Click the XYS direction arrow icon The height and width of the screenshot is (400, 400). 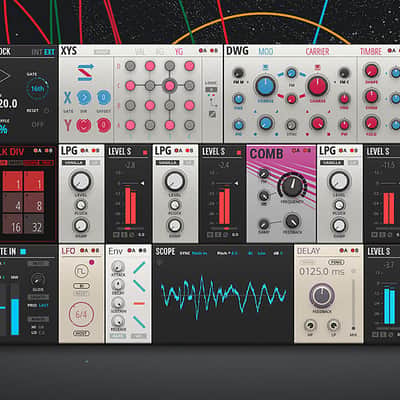[85, 72]
